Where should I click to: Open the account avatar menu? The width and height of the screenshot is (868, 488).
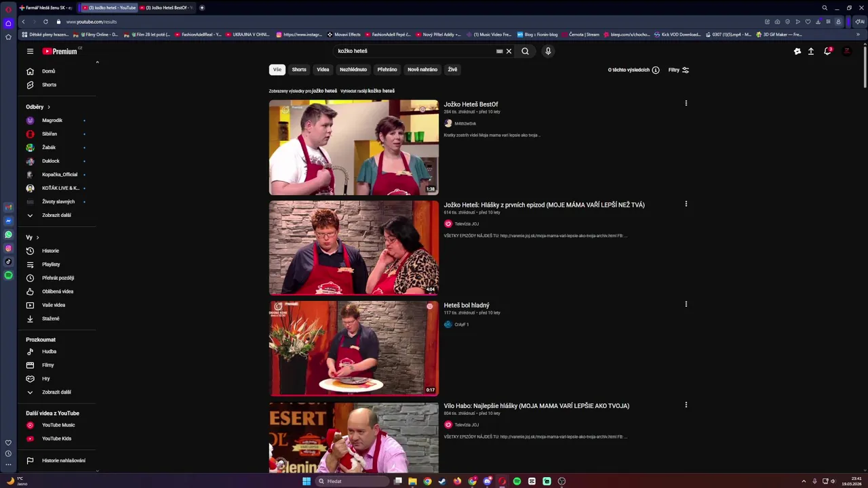pos(846,51)
